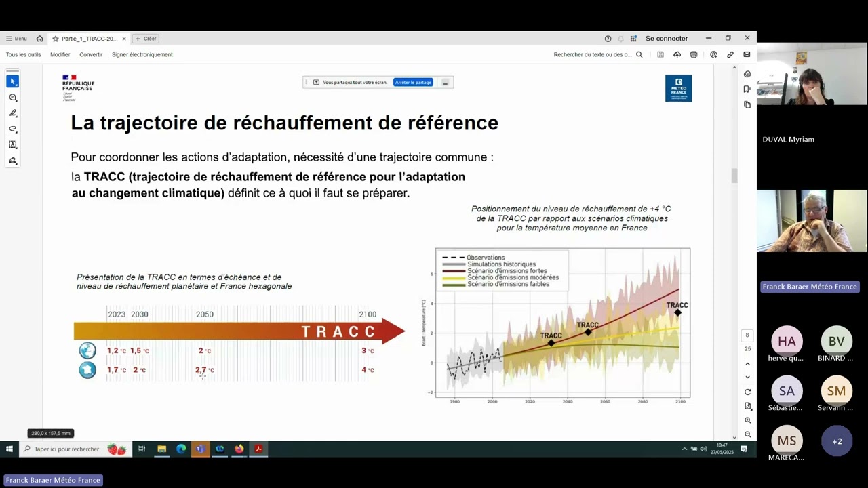Select the freehand draw loop tool

click(12, 129)
